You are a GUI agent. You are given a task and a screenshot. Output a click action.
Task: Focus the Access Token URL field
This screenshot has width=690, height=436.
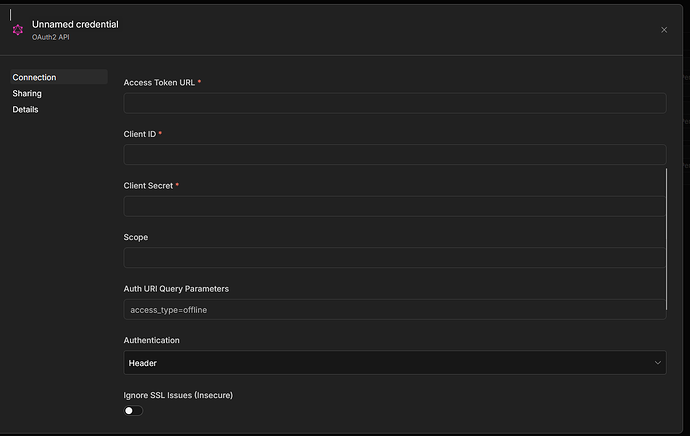click(394, 103)
